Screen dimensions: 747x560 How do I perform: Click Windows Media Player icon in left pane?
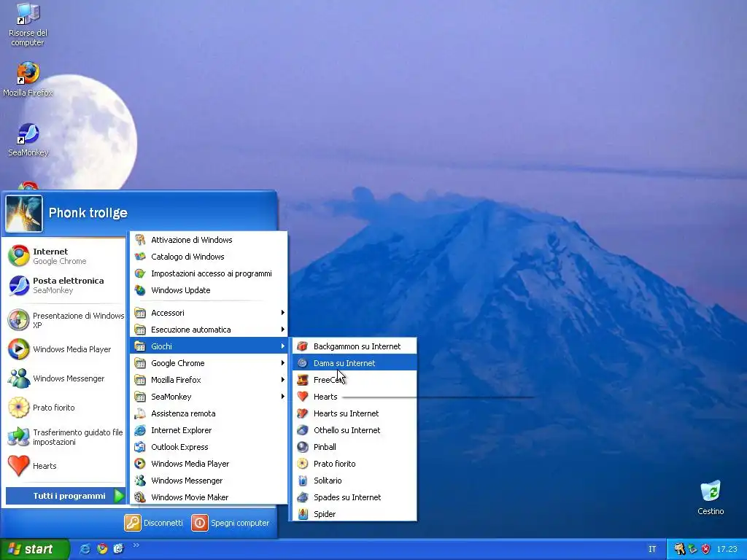[x=18, y=349]
